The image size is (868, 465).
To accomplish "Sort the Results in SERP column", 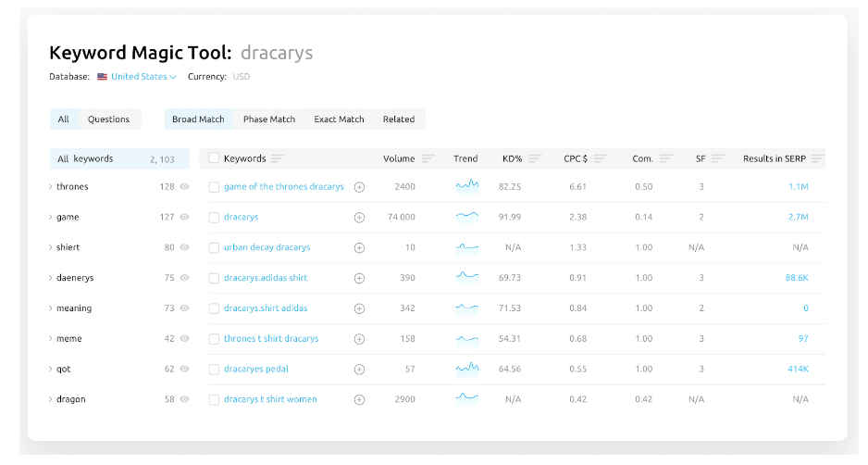I will pyautogui.click(x=817, y=159).
